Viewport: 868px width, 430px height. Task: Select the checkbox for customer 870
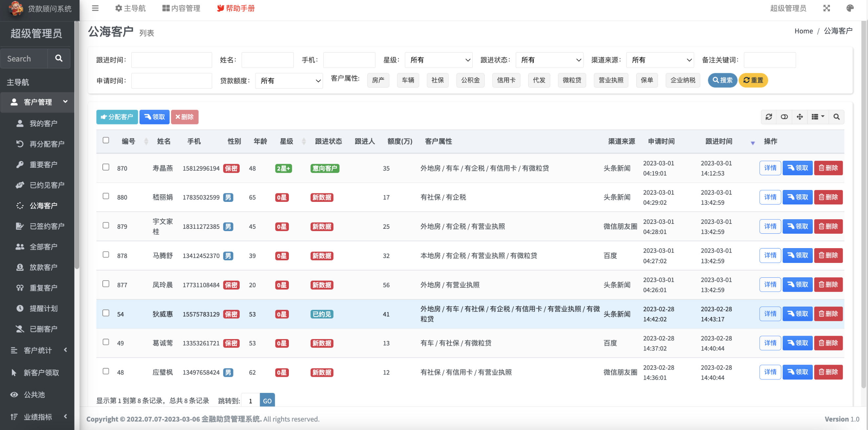point(106,167)
